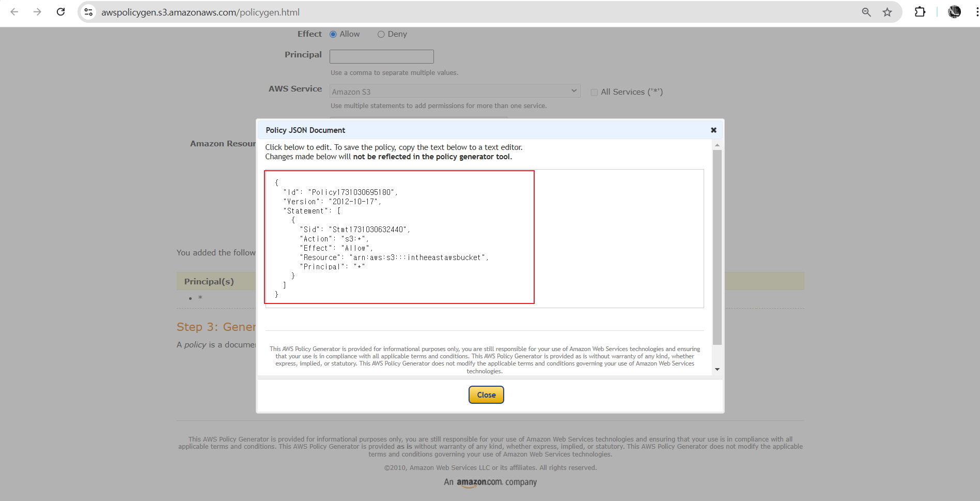980x501 pixels.
Task: View site information icon in address bar
Action: (89, 12)
